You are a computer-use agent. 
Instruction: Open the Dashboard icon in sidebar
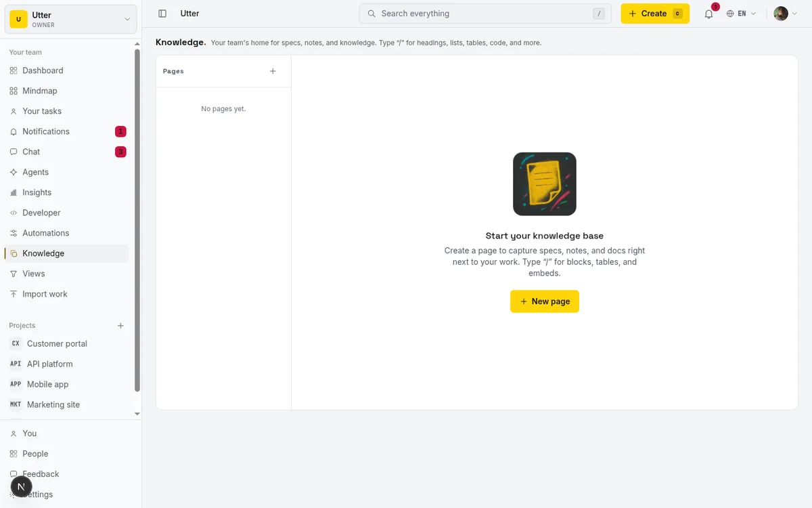pyautogui.click(x=14, y=70)
